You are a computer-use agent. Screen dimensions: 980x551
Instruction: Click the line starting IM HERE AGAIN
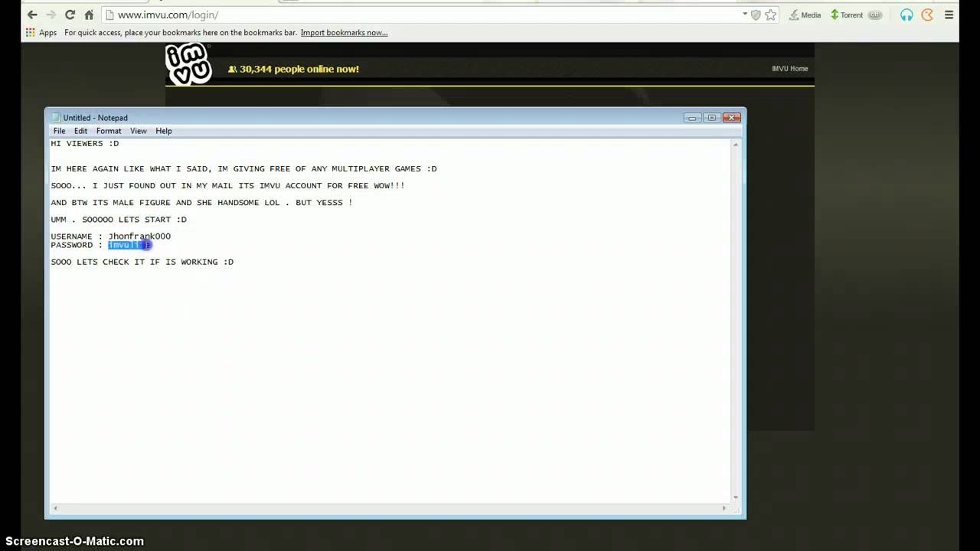click(243, 168)
